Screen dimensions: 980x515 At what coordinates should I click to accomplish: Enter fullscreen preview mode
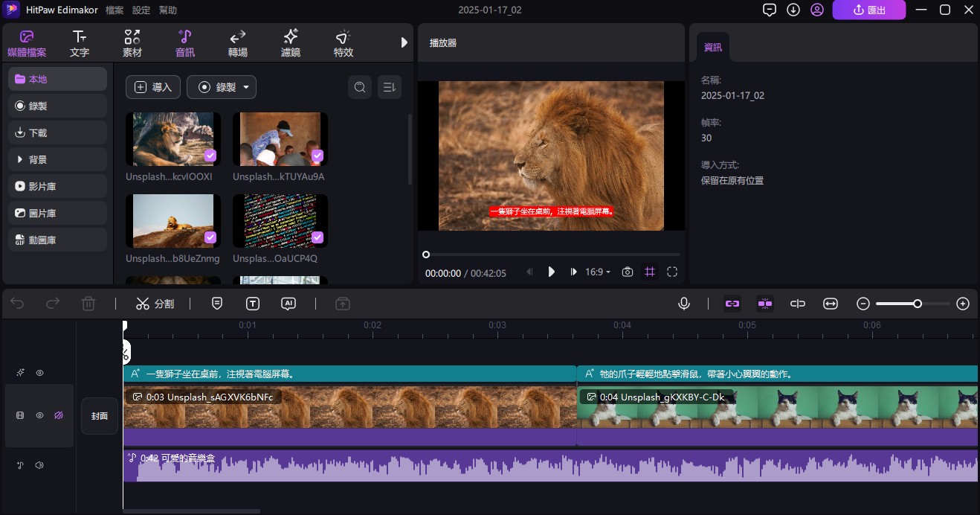672,272
